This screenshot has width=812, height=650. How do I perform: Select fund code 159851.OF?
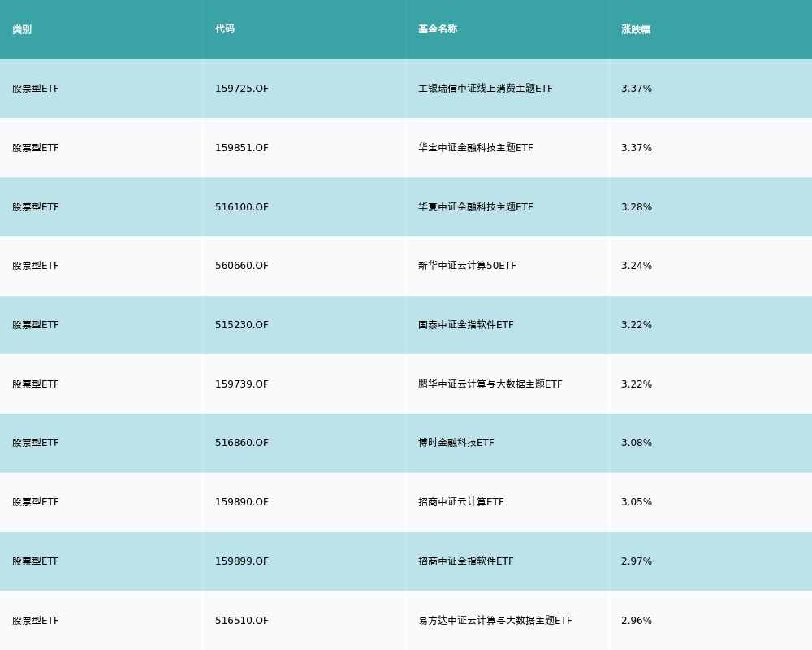(242, 148)
